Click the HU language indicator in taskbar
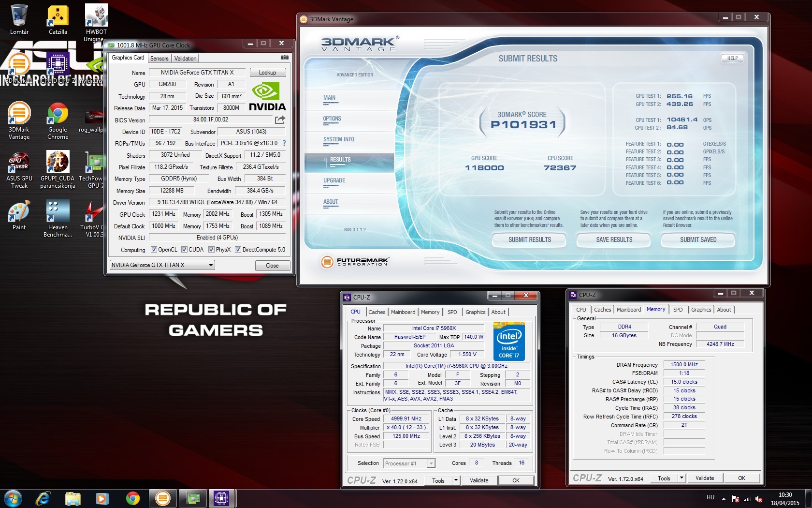The width and height of the screenshot is (812, 508). click(710, 497)
